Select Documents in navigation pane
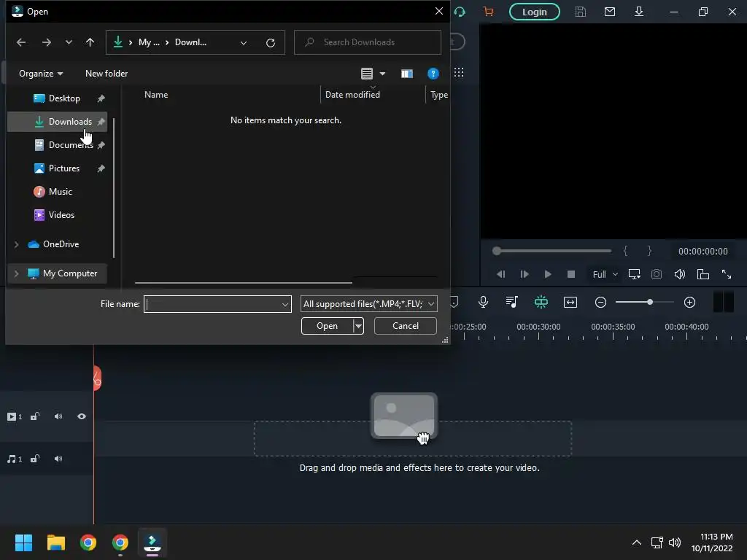The width and height of the screenshot is (747, 560). click(x=57, y=145)
